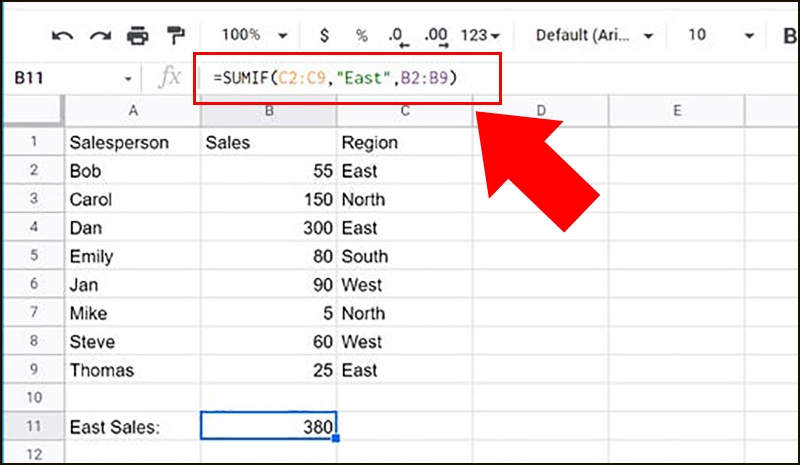Viewport: 800px width, 465px height.
Task: Select column B header
Action: 269,110
